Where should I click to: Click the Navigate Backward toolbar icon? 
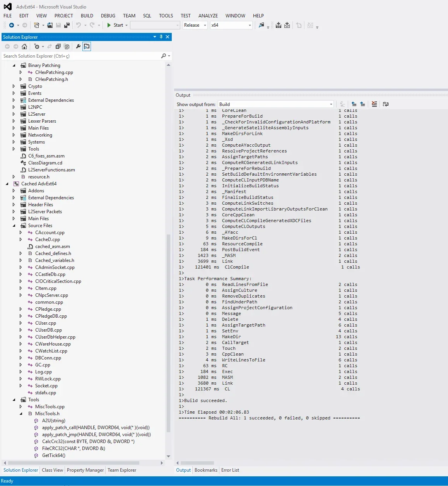12,25
